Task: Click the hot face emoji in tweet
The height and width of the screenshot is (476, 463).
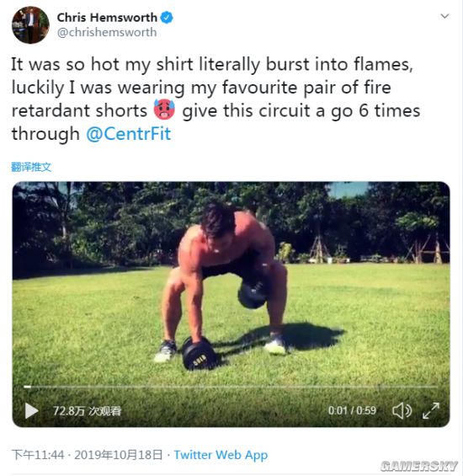Action: click(164, 110)
